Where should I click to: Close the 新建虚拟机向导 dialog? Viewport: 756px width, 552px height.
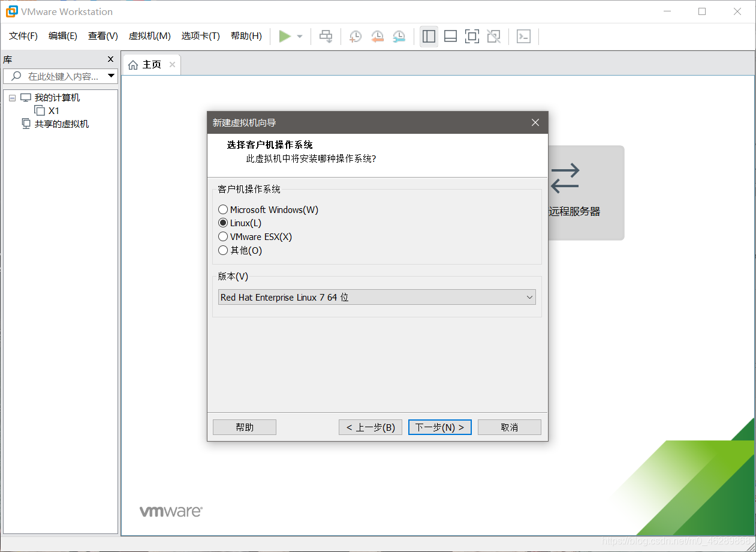coord(535,122)
